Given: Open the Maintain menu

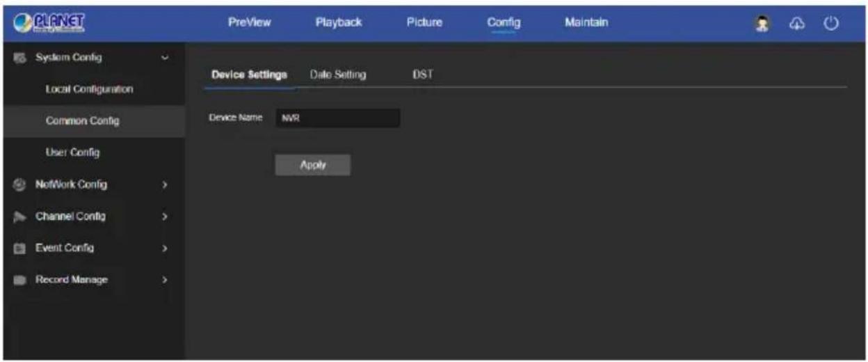Looking at the screenshot, I should click(586, 22).
